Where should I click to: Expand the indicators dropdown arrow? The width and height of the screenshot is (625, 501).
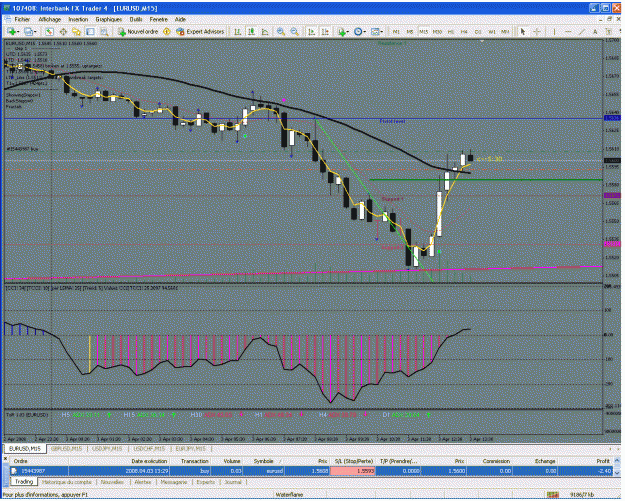[x=348, y=32]
